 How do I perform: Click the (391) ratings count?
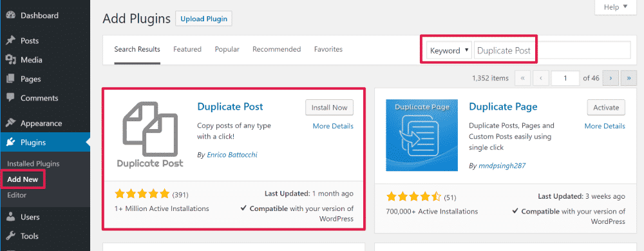click(x=180, y=195)
